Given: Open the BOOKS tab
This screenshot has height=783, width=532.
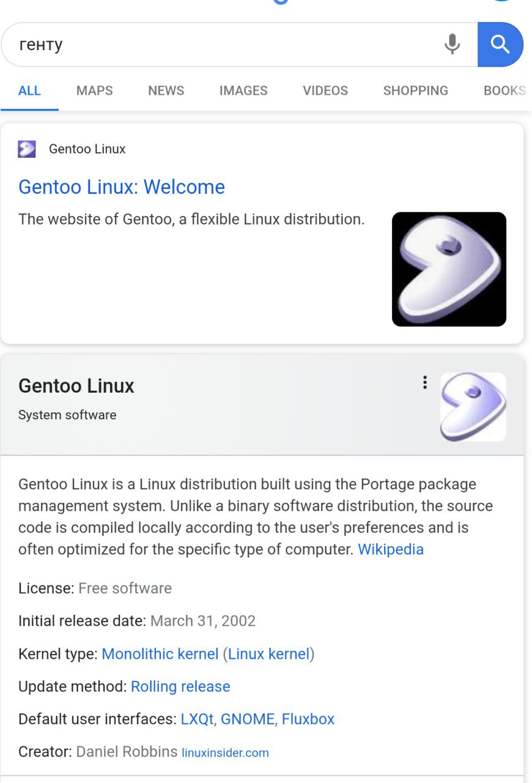Looking at the screenshot, I should pos(505,91).
